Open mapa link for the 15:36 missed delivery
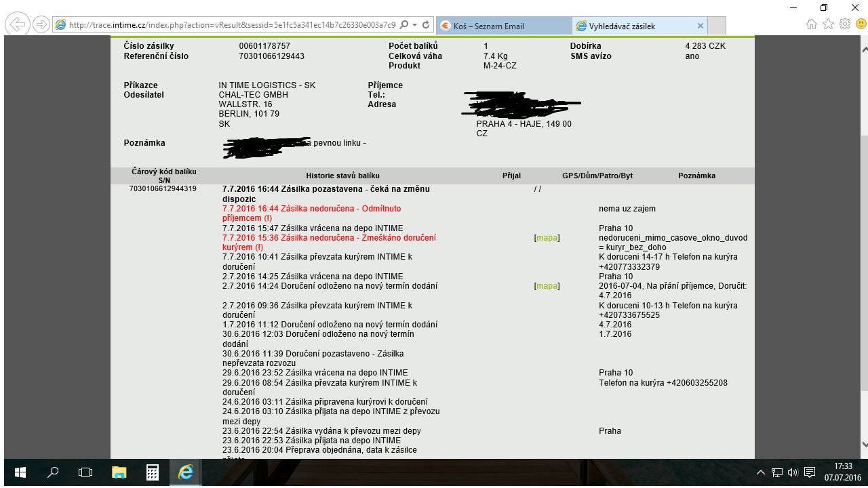Viewport: 868px width, 488px height. tap(547, 238)
